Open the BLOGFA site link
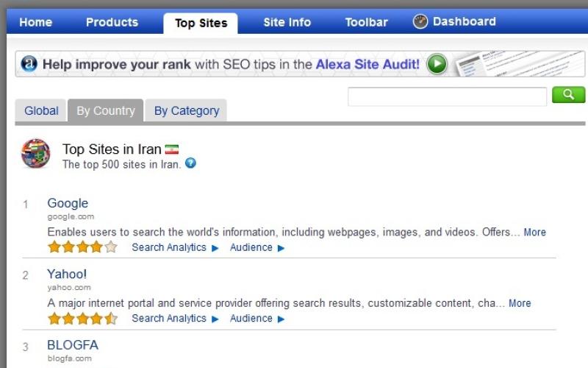Image resolution: width=588 pixels, height=368 pixels. [x=72, y=344]
